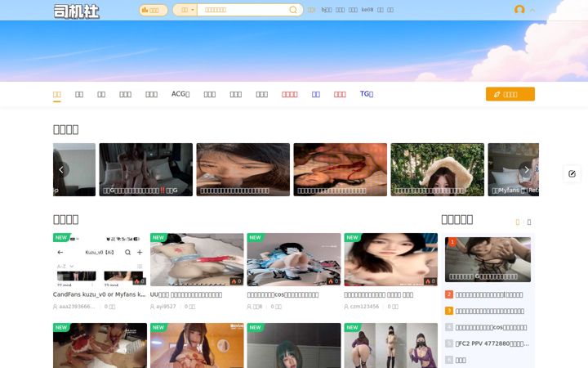Click the 司机社 site logo
This screenshot has width=588, height=368.
(x=77, y=11)
